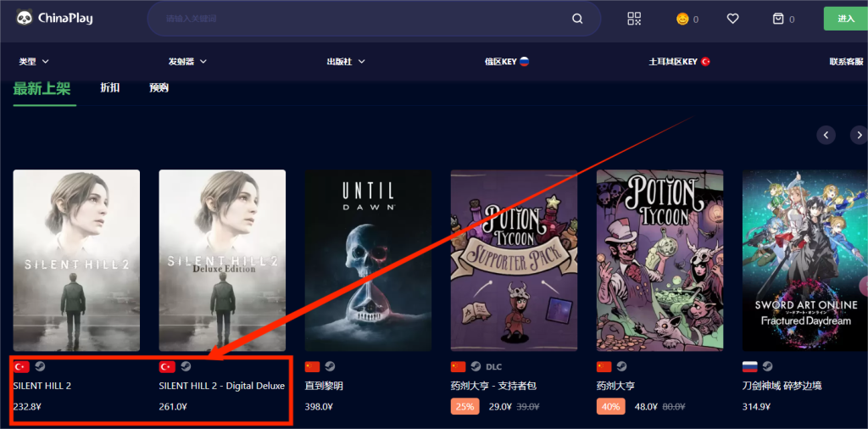The width and height of the screenshot is (868, 429).
Task: Open the 联系客服 link
Action: tap(848, 61)
